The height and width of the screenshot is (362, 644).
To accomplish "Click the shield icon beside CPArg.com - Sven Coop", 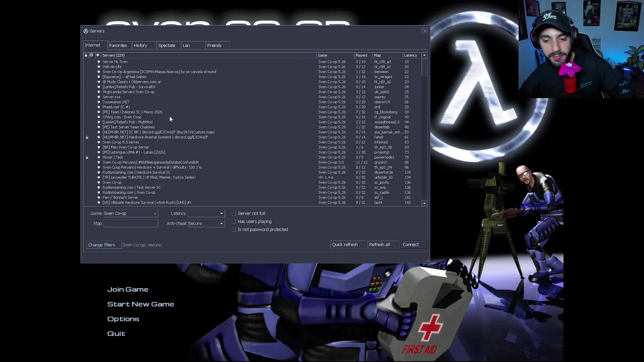I will pyautogui.click(x=99, y=117).
